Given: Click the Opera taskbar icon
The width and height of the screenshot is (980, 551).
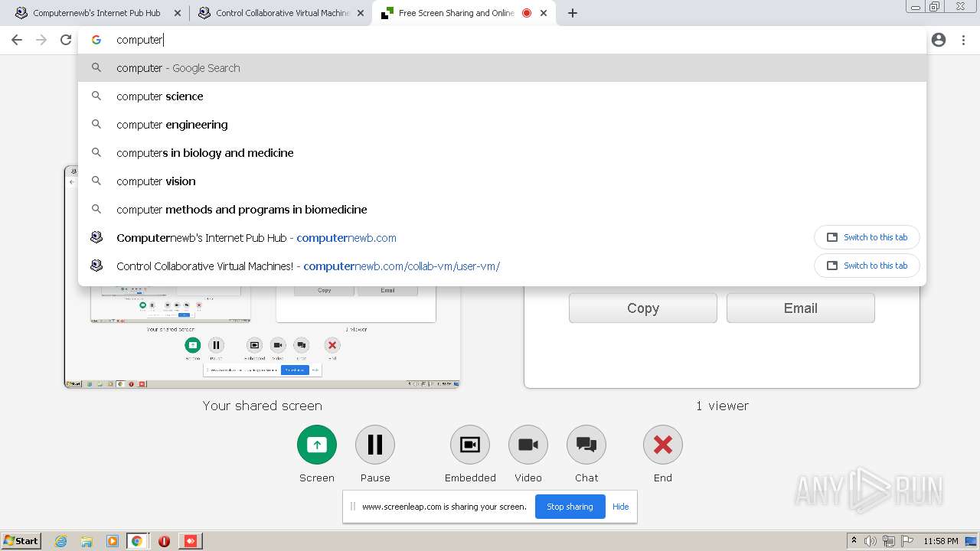Looking at the screenshot, I should click(164, 541).
